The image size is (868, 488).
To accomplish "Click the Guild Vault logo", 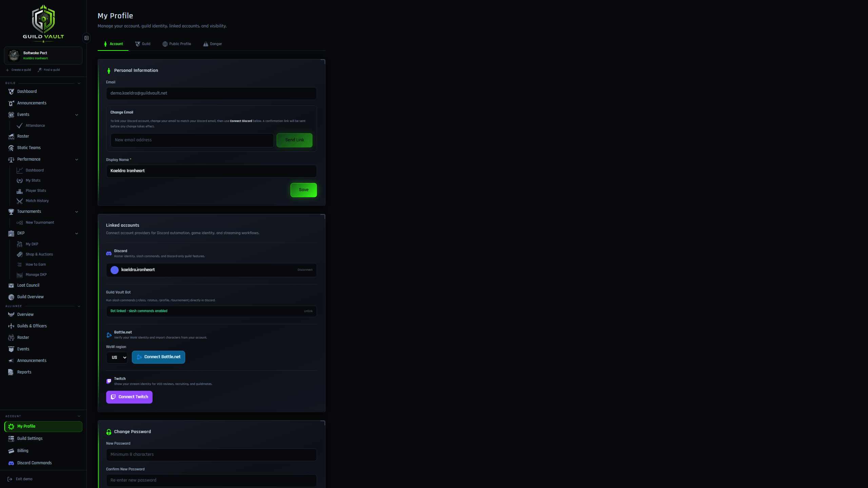I will (x=43, y=23).
